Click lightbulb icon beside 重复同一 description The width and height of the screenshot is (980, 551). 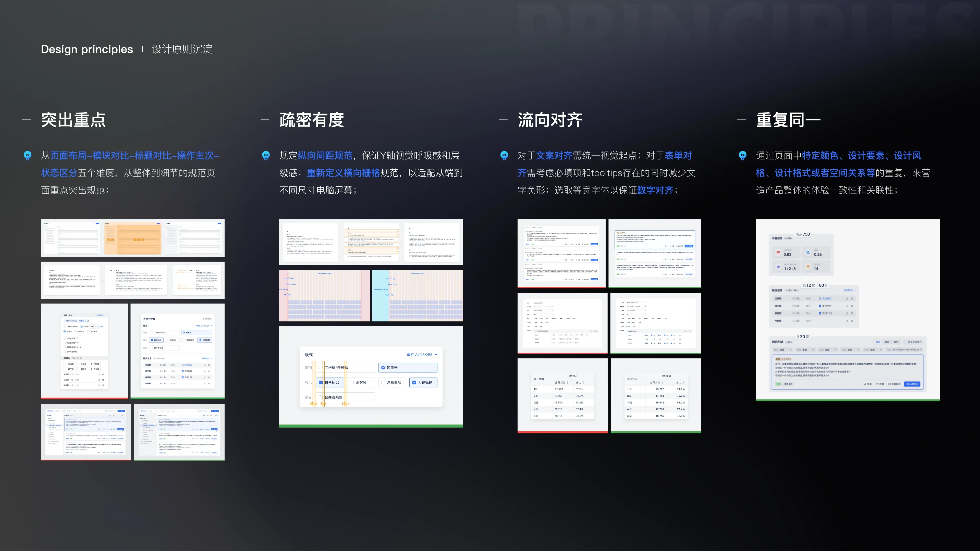(743, 155)
